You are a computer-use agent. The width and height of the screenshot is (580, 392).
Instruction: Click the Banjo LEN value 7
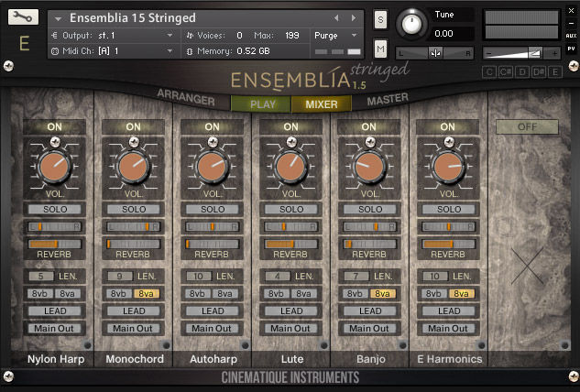click(356, 277)
